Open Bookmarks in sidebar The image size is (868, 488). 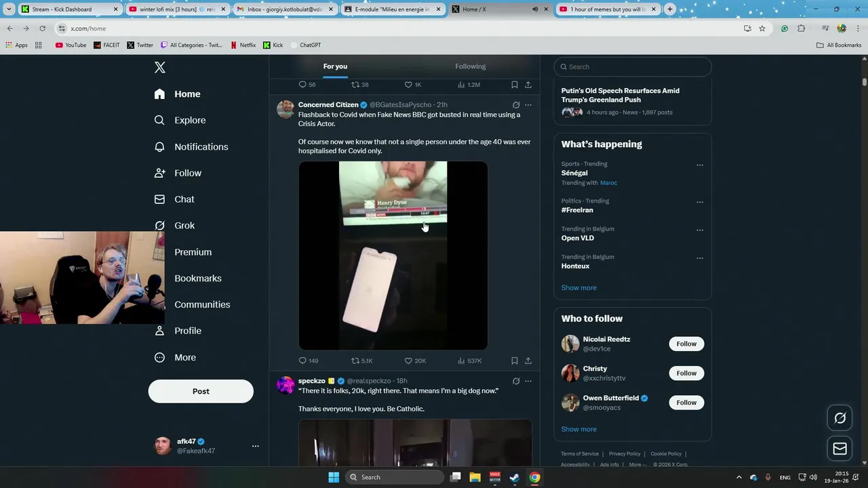197,279
